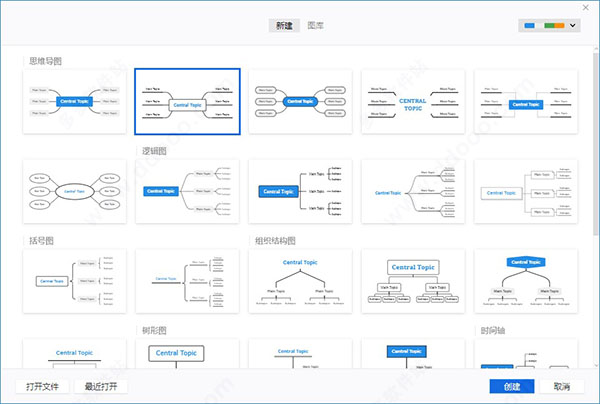This screenshot has height=404, width=600.
Task: Choose org chart with blue hexagon Central Topic
Action: point(526,281)
